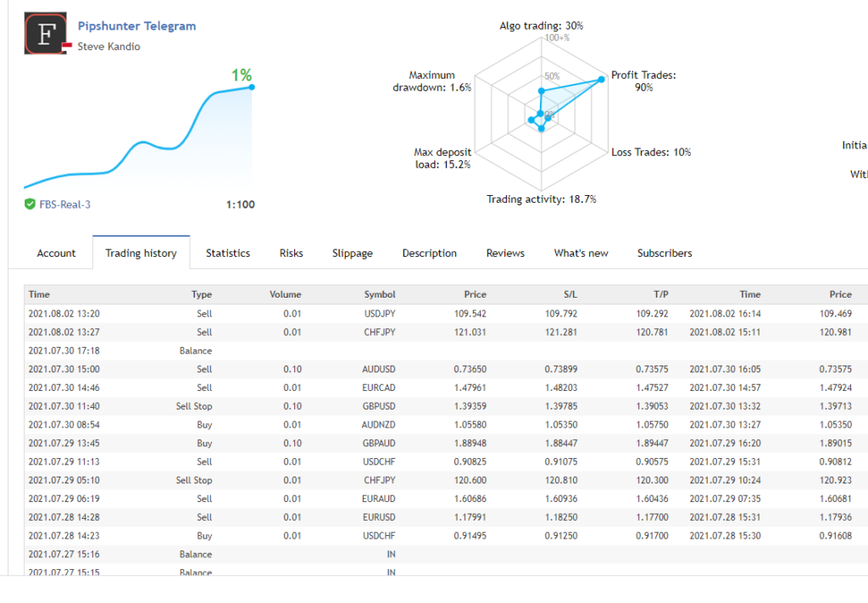Image resolution: width=868 pixels, height=603 pixels.
Task: Click the 1:100 leverage value
Action: [x=240, y=204]
